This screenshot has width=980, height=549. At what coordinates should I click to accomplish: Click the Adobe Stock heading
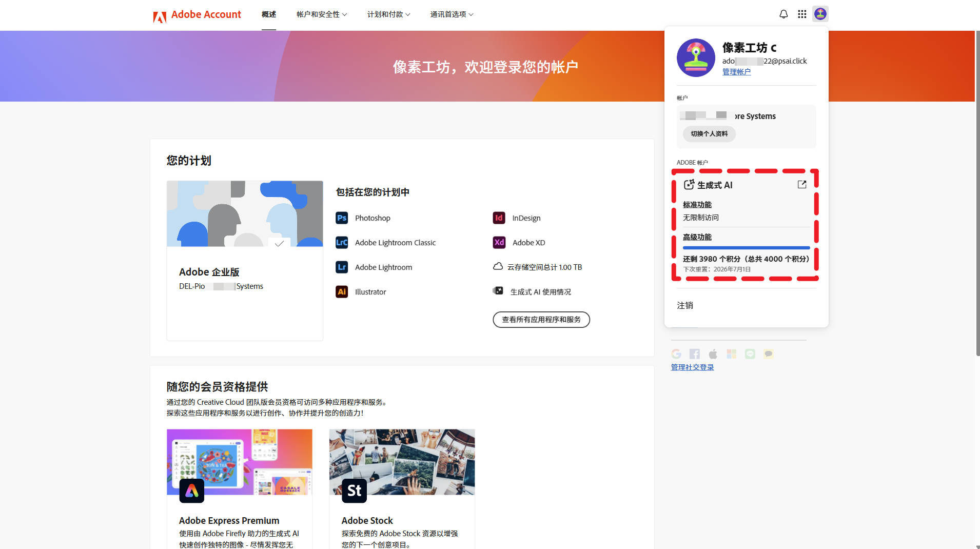click(x=367, y=520)
